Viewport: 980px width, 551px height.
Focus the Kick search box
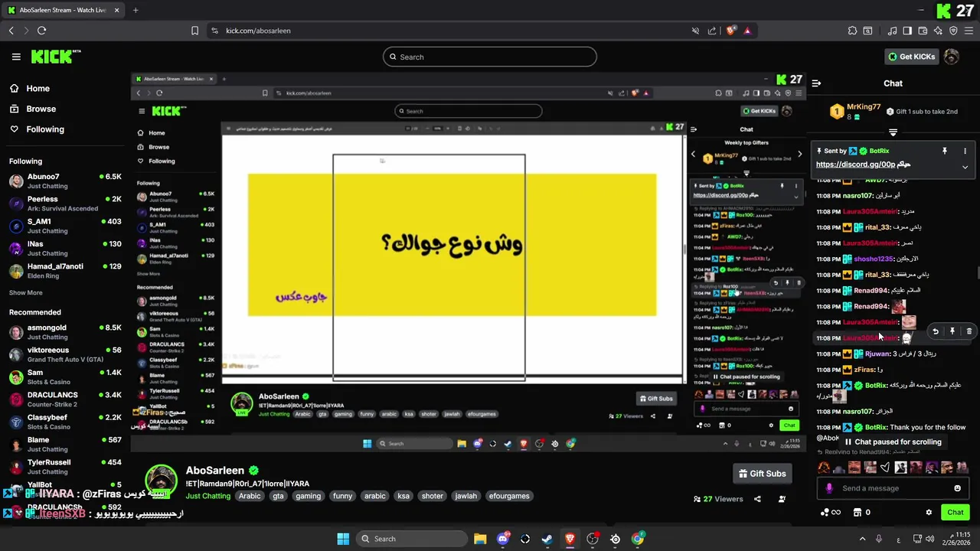490,57
